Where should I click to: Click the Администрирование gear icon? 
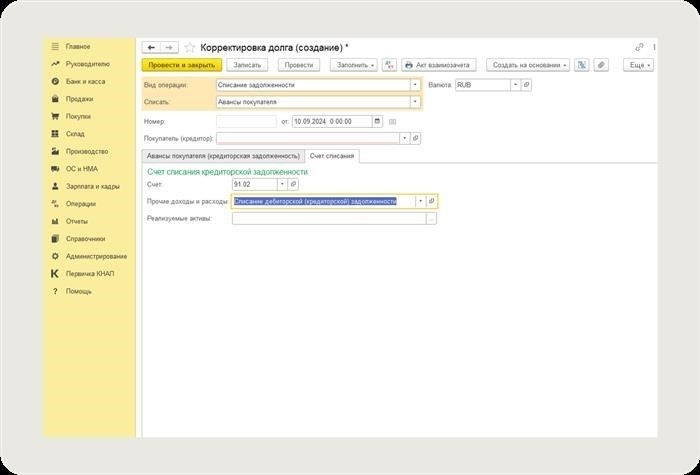(55, 256)
